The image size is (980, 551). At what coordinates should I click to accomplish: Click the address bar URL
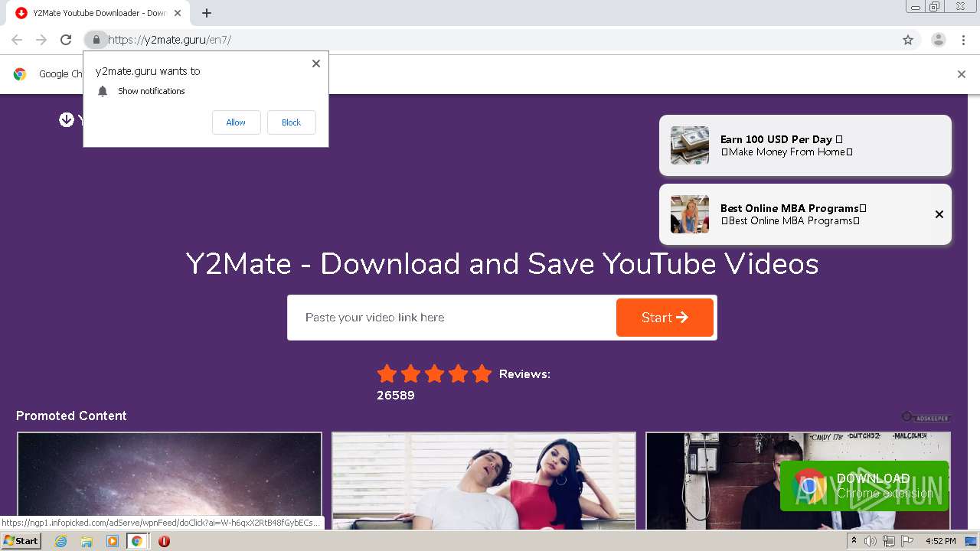click(x=170, y=40)
